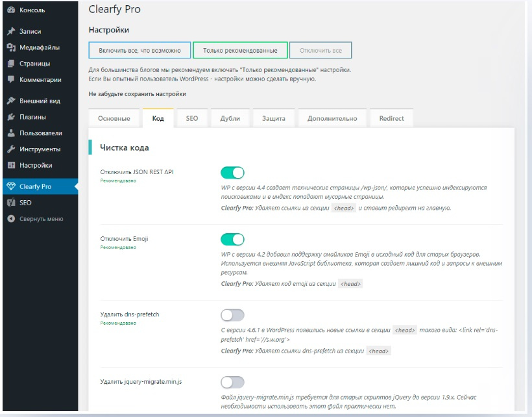Click the Clearfy Pro diamond icon
532x417 pixels.
click(x=11, y=187)
